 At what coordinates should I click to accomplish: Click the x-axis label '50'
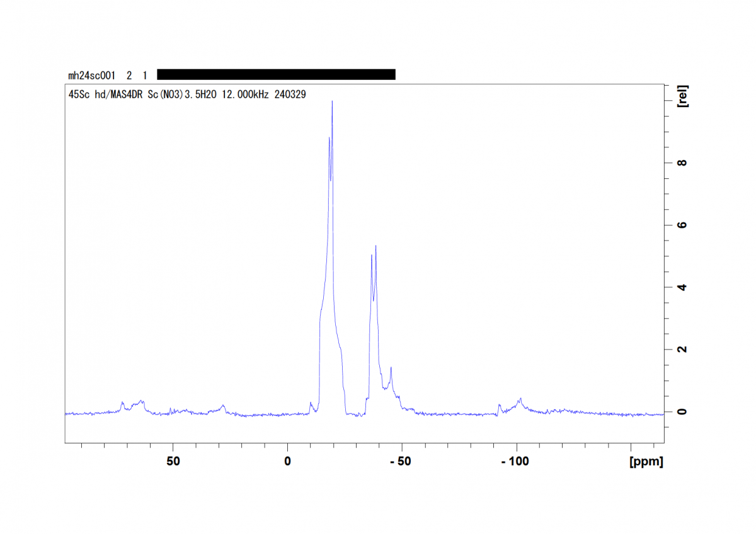173,462
